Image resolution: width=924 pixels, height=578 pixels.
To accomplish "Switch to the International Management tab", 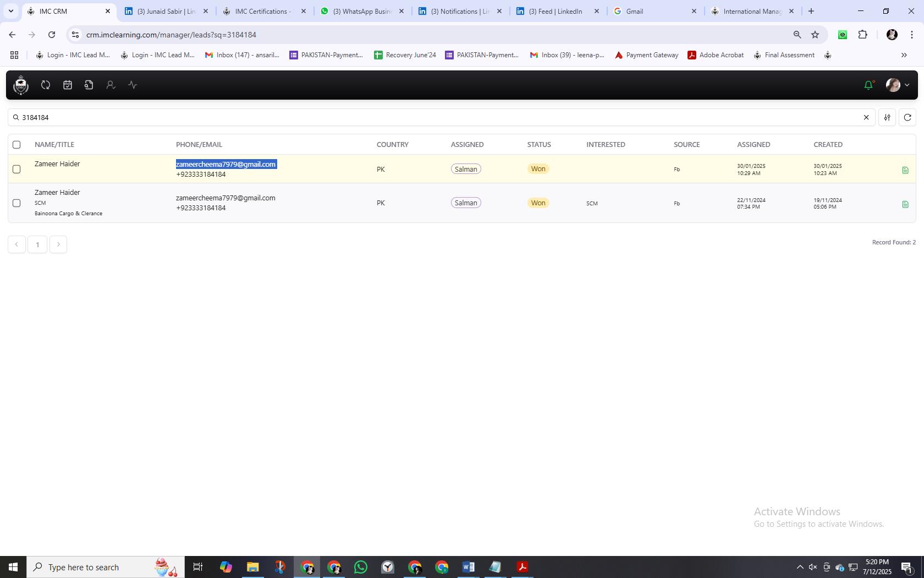I will click(x=753, y=11).
